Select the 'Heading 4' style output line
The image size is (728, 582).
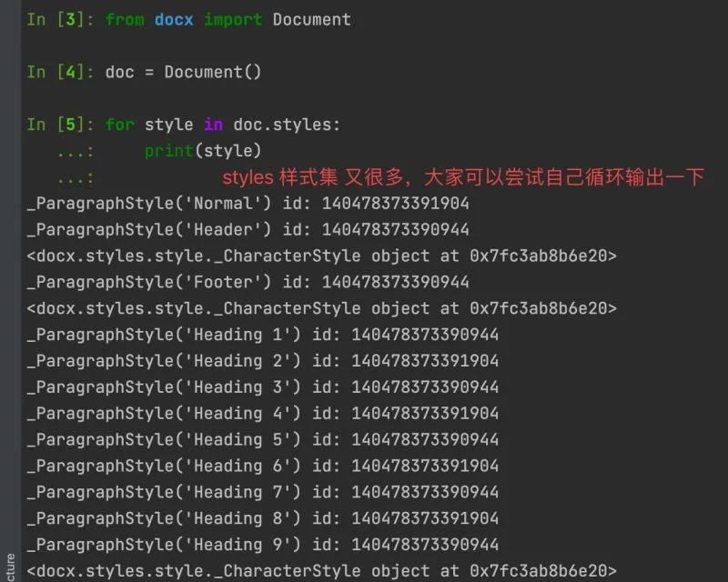263,414
